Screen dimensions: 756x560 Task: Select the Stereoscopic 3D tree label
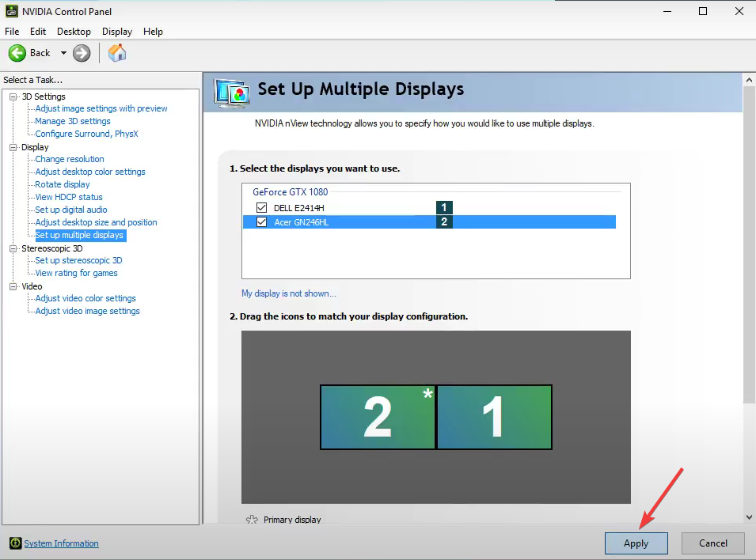[52, 248]
